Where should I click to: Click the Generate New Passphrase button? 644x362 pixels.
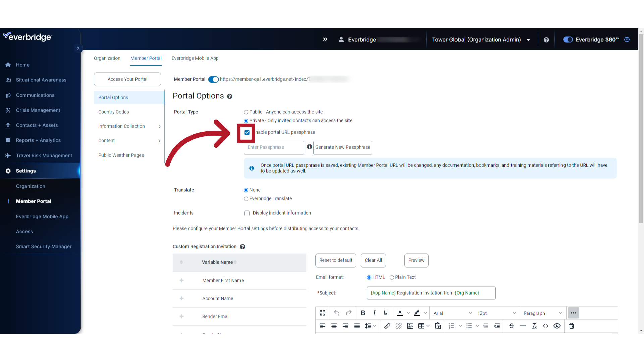pos(343,147)
